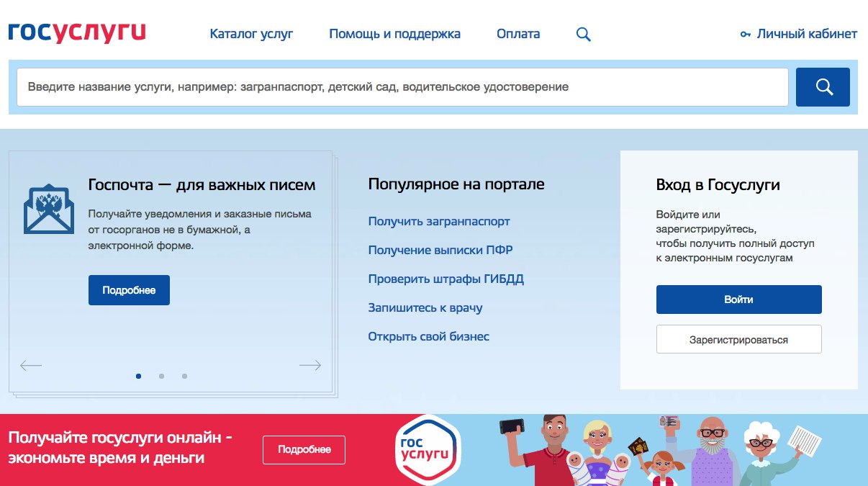The width and height of the screenshot is (868, 486).
Task: Click heading Вход в Госуслуги
Action: click(x=718, y=185)
